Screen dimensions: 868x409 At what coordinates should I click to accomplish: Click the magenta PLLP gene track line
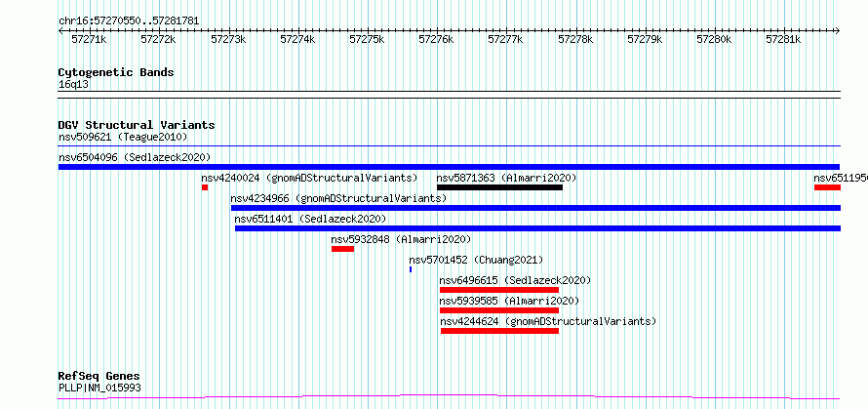click(449, 396)
